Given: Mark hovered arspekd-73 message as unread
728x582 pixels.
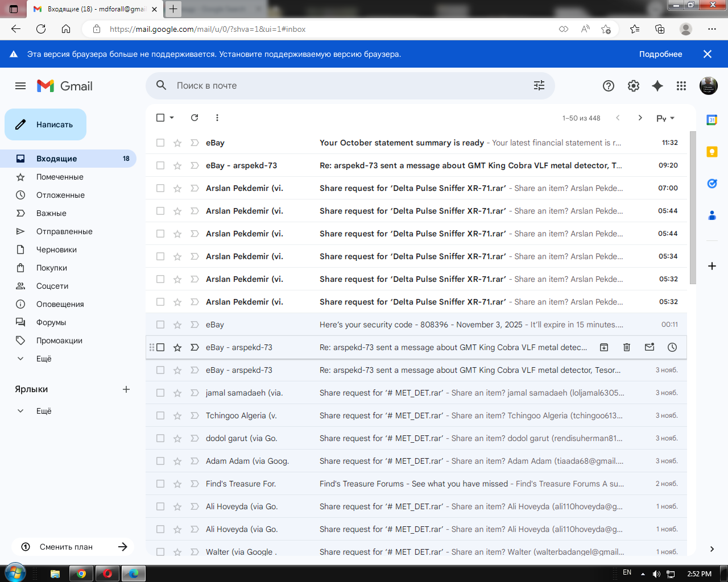Looking at the screenshot, I should 650,347.
